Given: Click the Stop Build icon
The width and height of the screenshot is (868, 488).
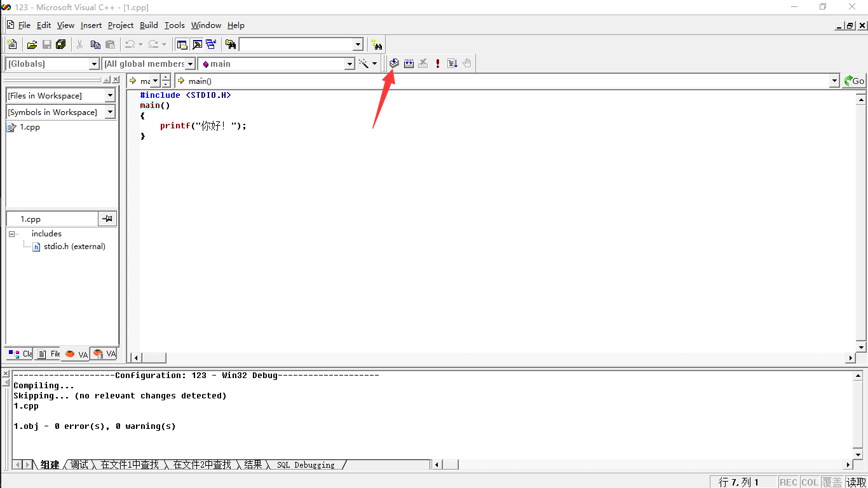Looking at the screenshot, I should [423, 64].
